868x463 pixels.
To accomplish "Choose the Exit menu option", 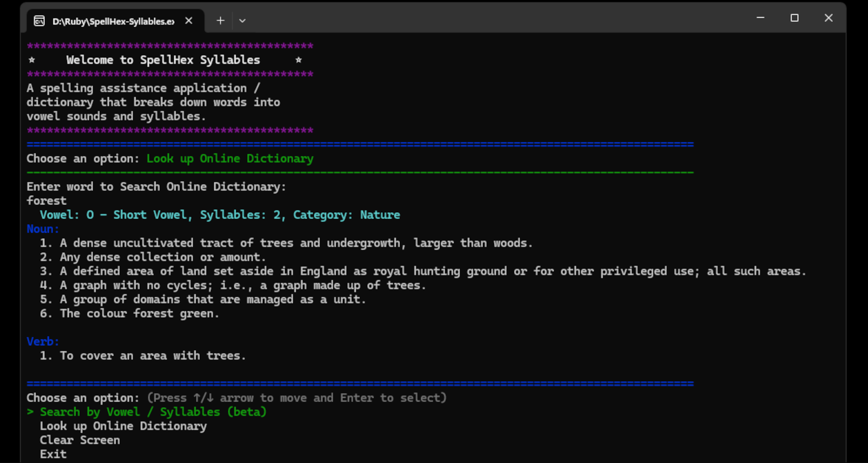I will coord(53,454).
